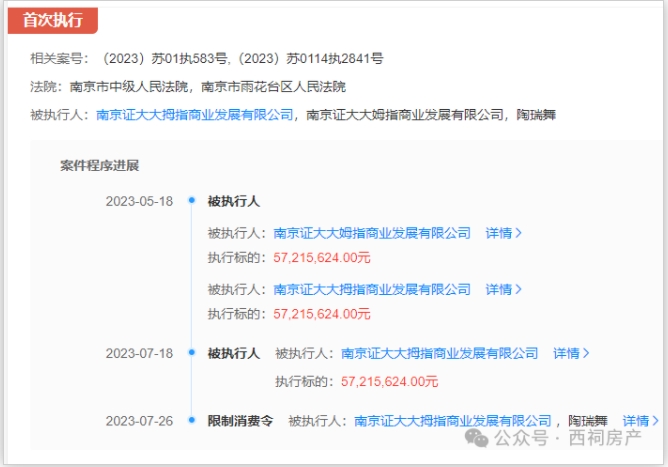Select timeline dot for 2023-07-18
This screenshot has height=467, width=668.
[192, 352]
